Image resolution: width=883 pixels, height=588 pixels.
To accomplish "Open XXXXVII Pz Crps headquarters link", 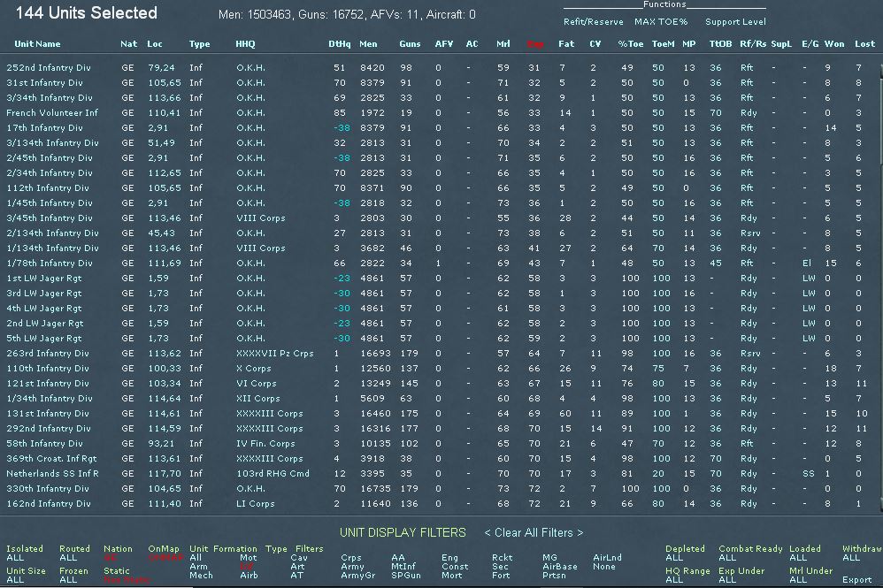I will point(275,354).
